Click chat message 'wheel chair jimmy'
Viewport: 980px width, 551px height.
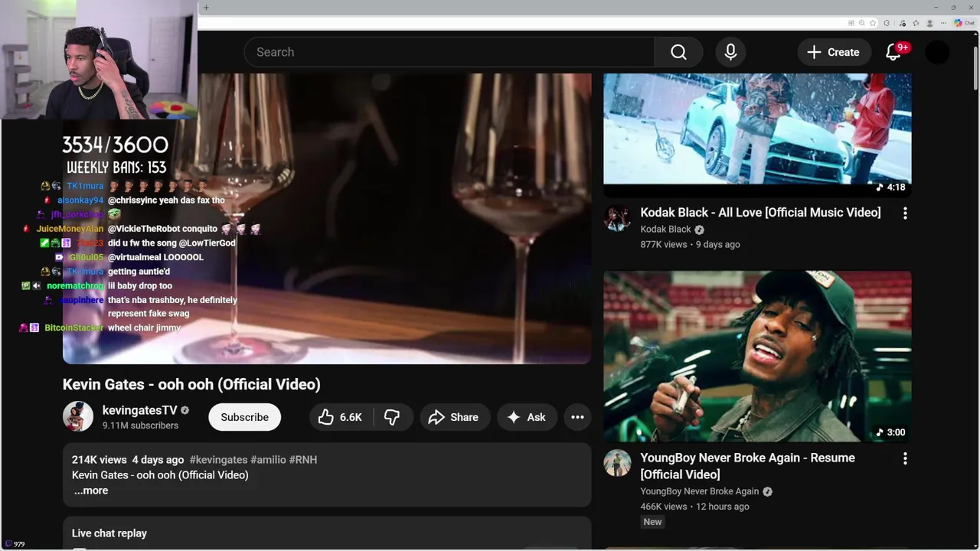click(145, 328)
